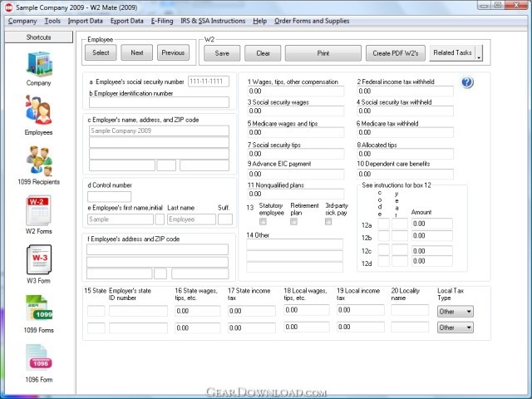Click first row 15 State field
532x399 pixels.
click(96, 311)
